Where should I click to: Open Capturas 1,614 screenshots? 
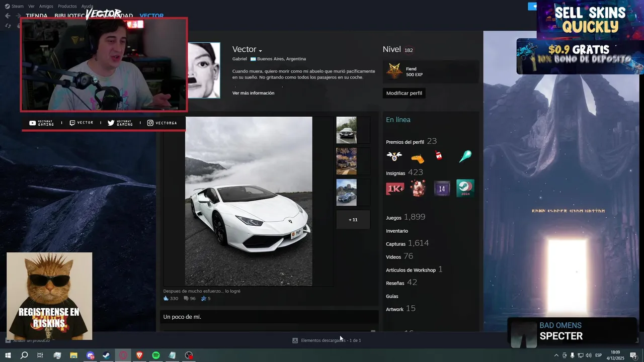pos(408,243)
